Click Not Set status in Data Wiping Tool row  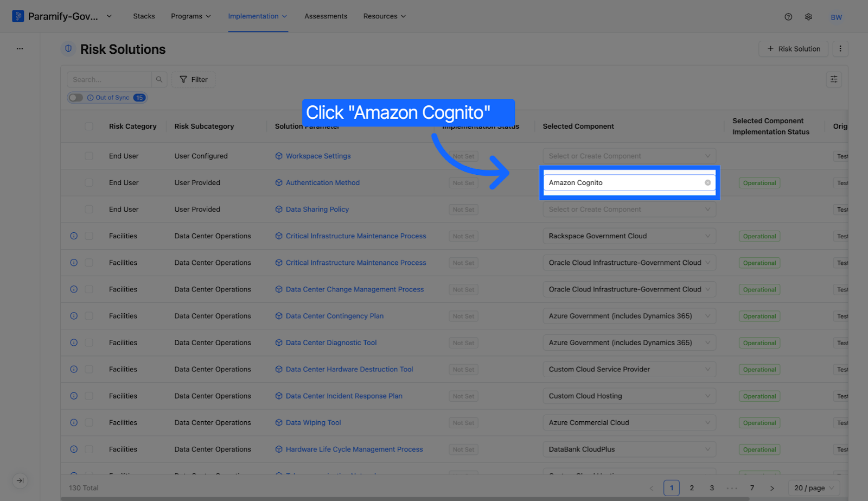point(463,423)
